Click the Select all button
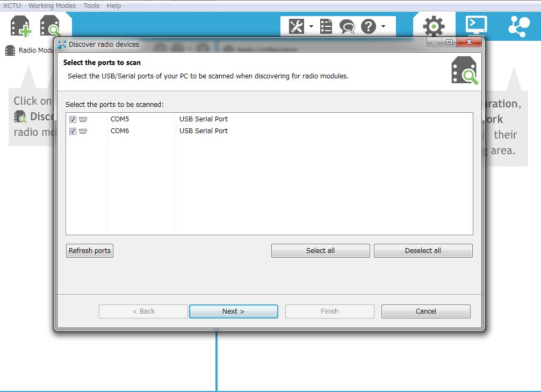The height and width of the screenshot is (392, 541). (x=321, y=251)
